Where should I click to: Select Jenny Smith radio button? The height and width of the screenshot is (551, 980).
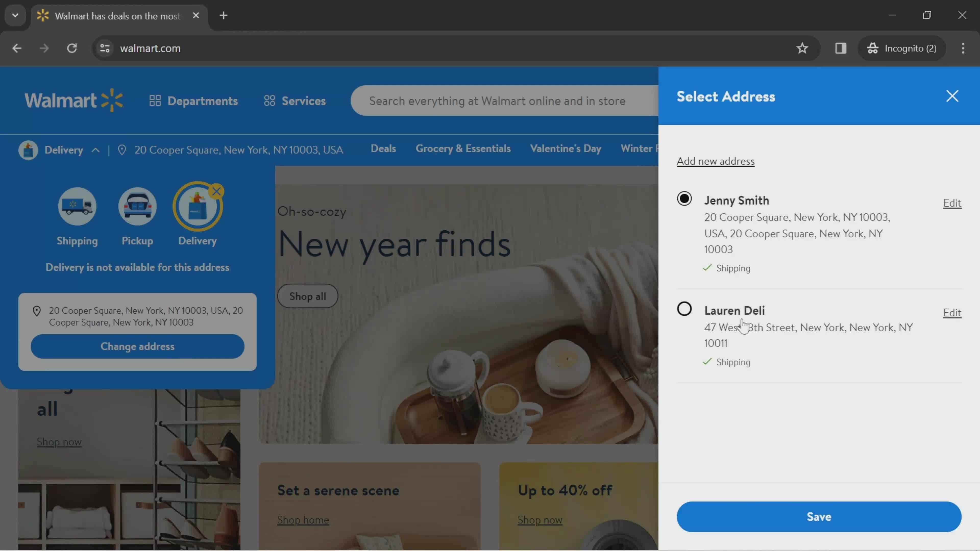684,199
